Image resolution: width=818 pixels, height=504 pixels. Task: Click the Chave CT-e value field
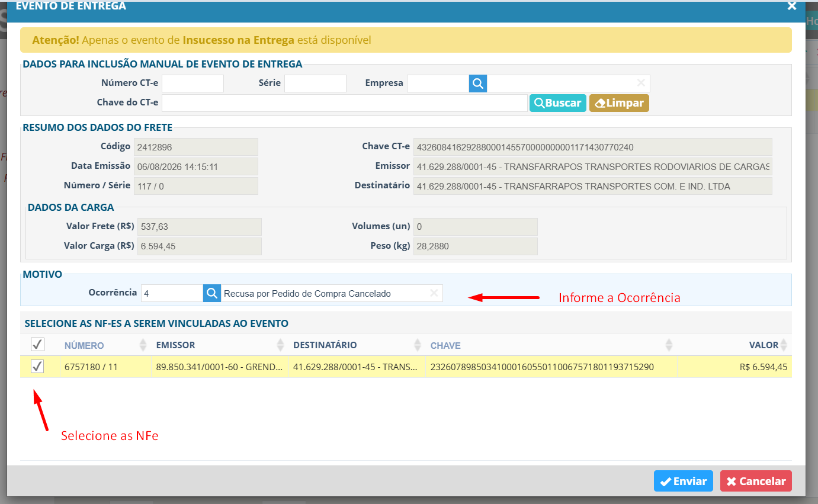(x=593, y=147)
